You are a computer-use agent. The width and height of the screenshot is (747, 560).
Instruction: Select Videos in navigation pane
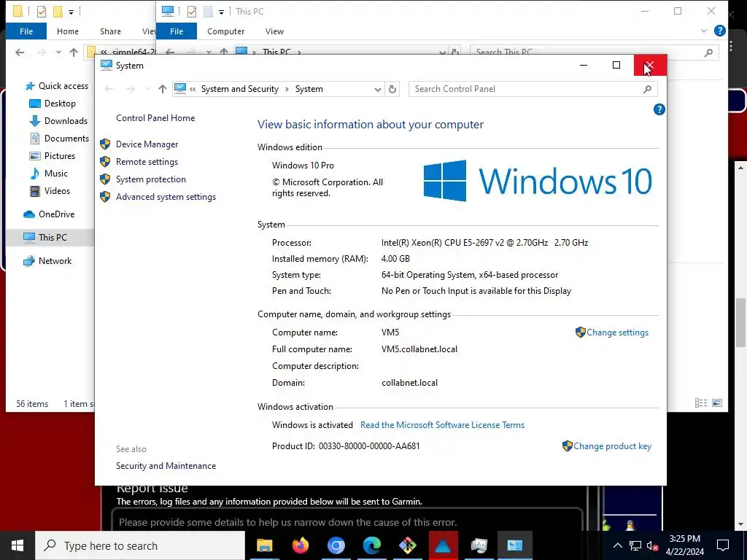click(x=57, y=191)
